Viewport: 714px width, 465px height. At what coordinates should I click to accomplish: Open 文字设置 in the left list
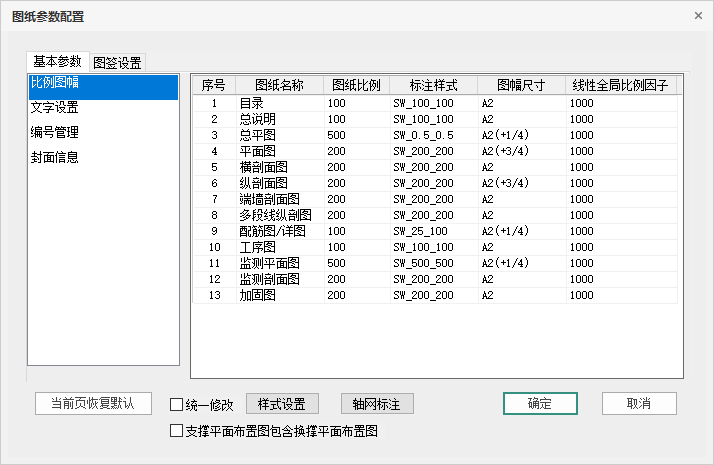click(x=55, y=108)
